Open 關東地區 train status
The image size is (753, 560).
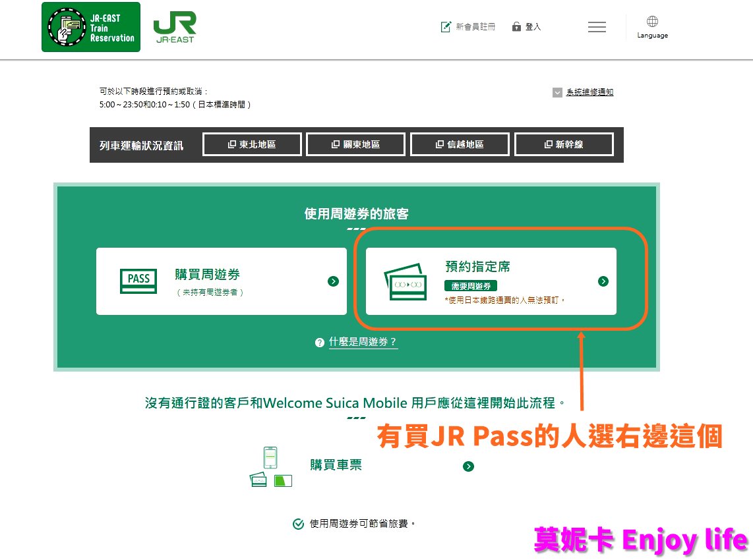pyautogui.click(x=356, y=144)
